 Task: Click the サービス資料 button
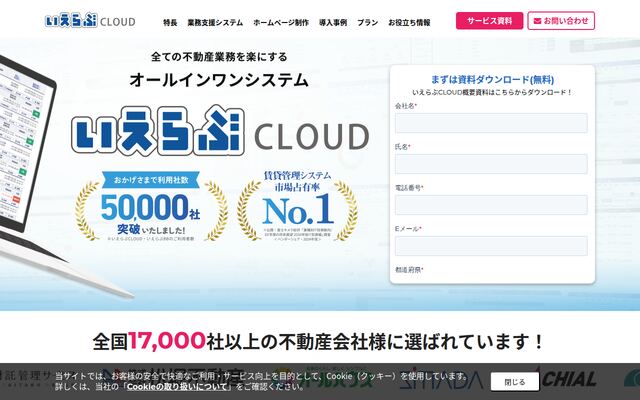pos(489,21)
